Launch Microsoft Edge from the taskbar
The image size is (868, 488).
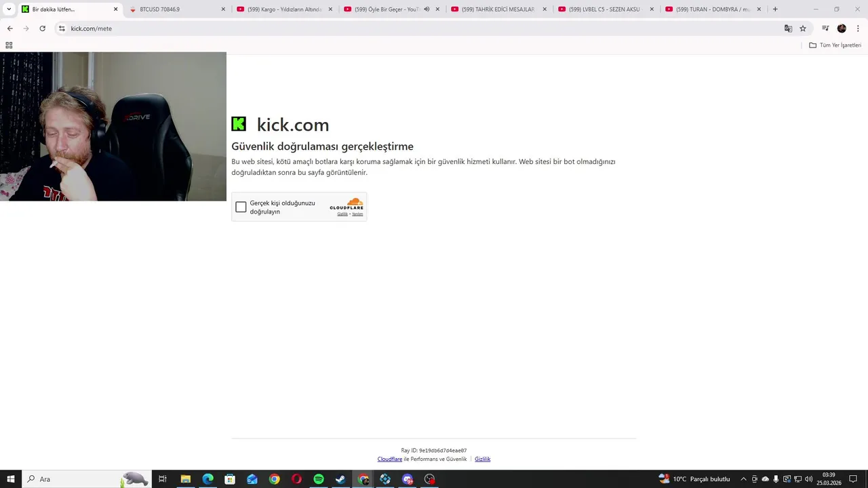(x=208, y=479)
